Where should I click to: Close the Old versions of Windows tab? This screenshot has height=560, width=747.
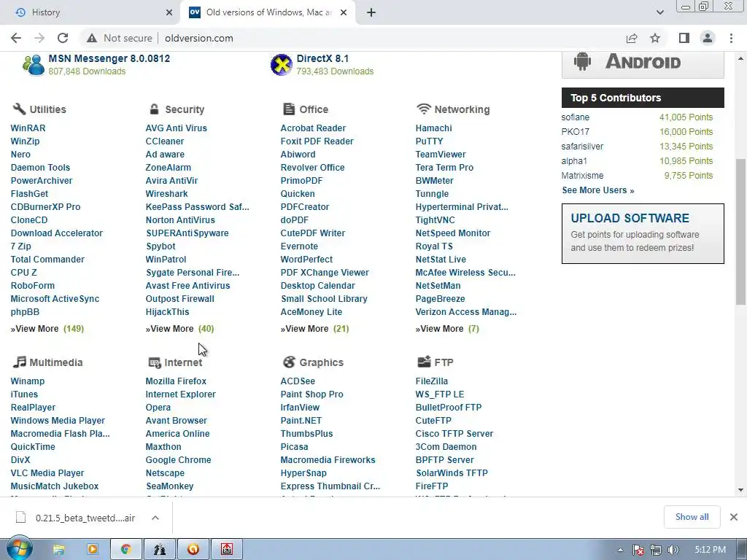[x=344, y=12]
